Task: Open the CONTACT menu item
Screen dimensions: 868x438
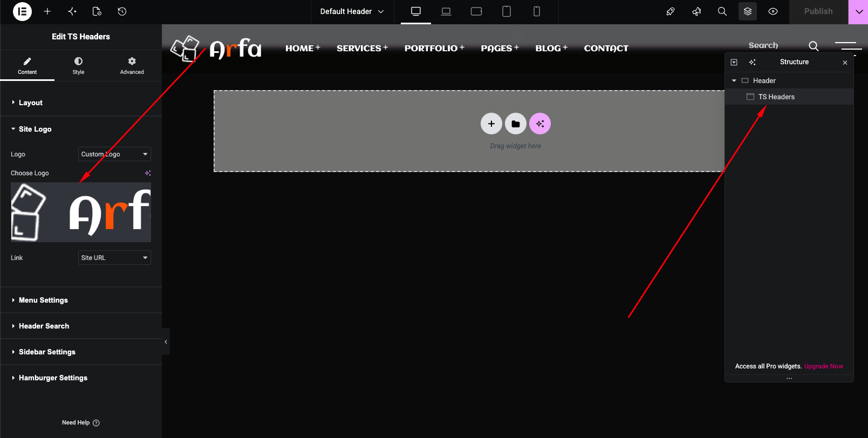Action: [606, 48]
